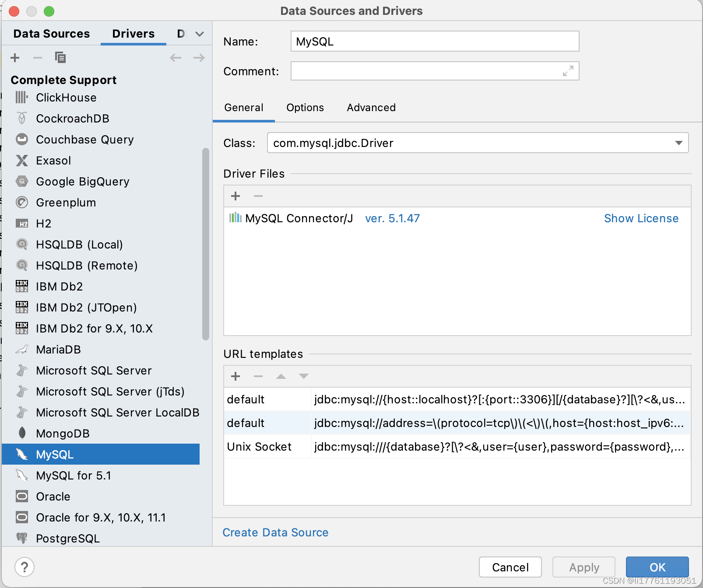Move URL template up with arrow icon

281,376
